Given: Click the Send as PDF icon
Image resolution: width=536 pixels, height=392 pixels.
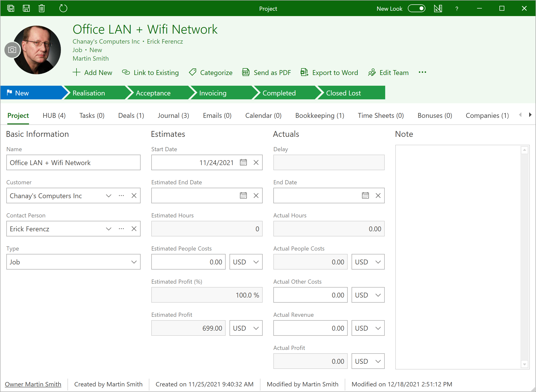Looking at the screenshot, I should [x=246, y=73].
